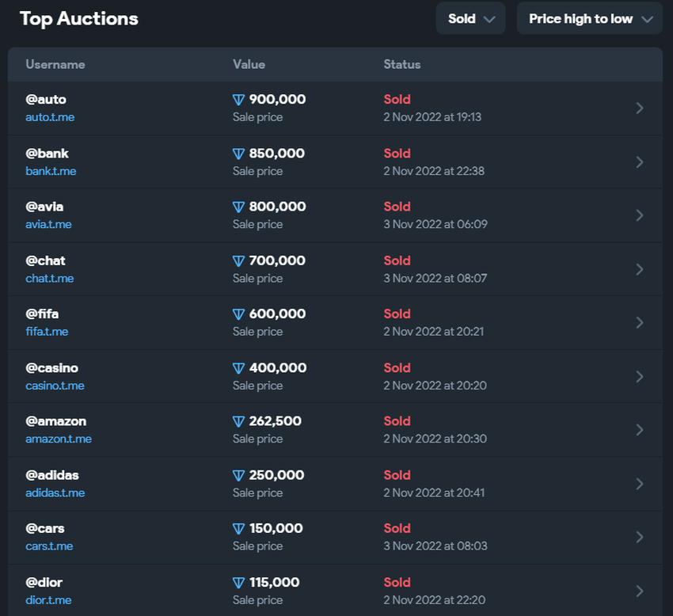Click the Status column header
This screenshot has width=673, height=616.
[x=402, y=64]
